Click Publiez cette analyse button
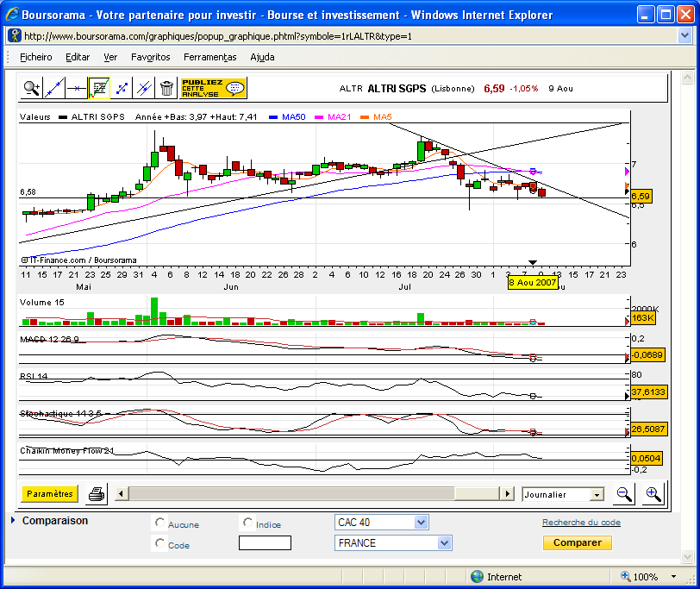Viewport: 700px width, 589px height. pyautogui.click(x=213, y=88)
